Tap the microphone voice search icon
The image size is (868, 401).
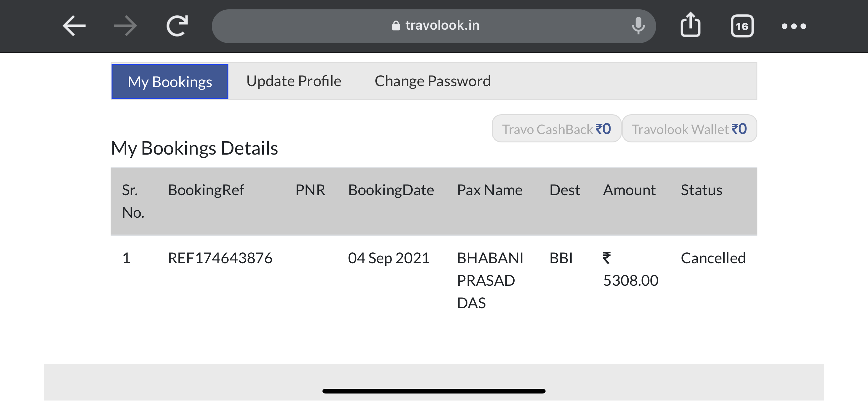pos(638,26)
